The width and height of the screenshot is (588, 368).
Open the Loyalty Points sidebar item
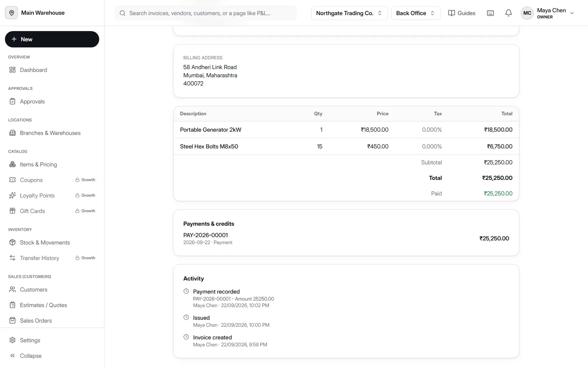tap(52, 195)
